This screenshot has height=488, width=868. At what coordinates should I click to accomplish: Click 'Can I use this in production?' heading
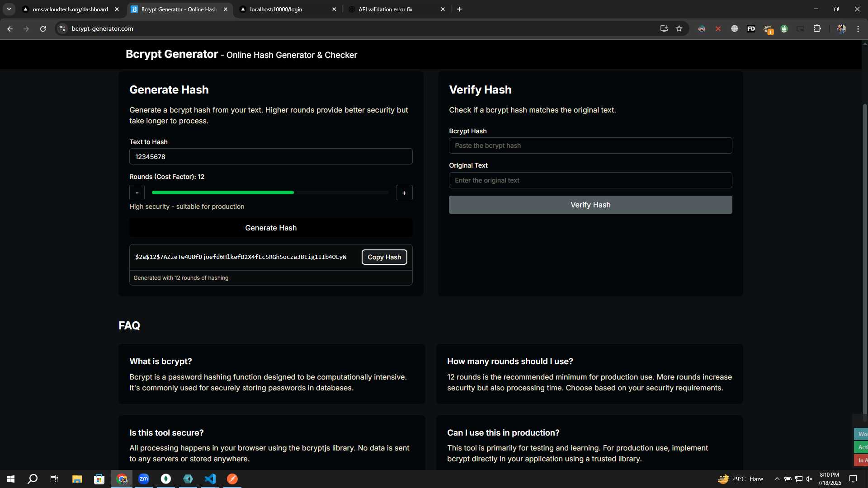coord(503,433)
